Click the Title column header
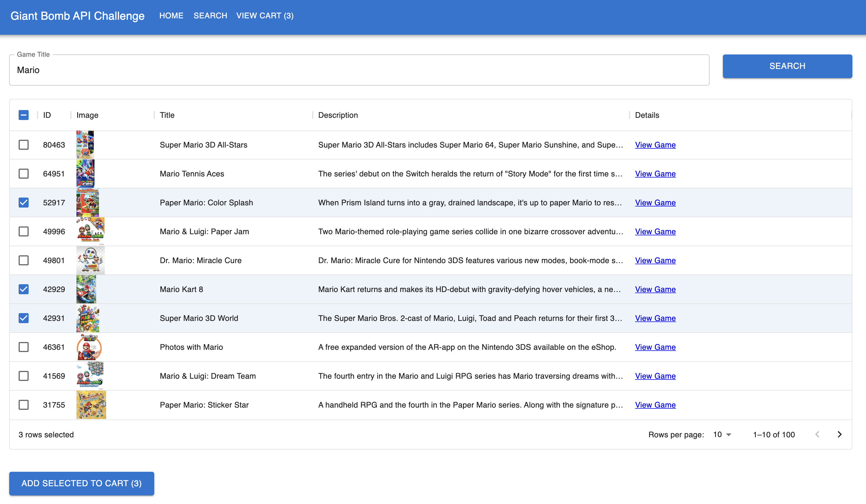Screen dimensions: 866x504 coord(167,115)
